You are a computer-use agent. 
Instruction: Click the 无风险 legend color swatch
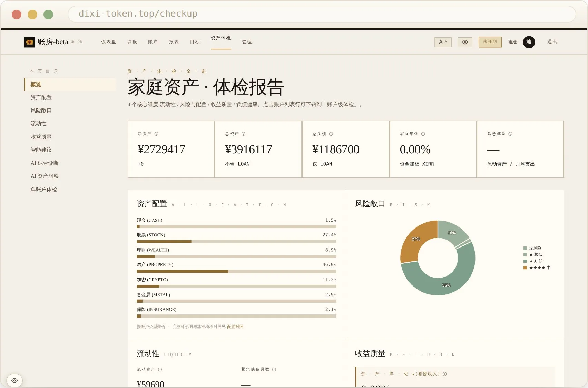(x=525, y=248)
